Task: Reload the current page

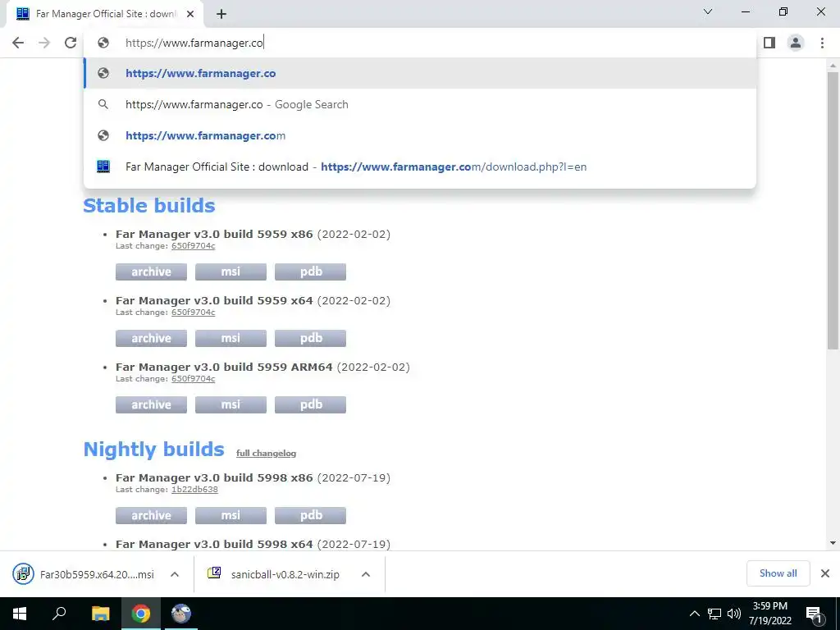Action: pos(71,43)
